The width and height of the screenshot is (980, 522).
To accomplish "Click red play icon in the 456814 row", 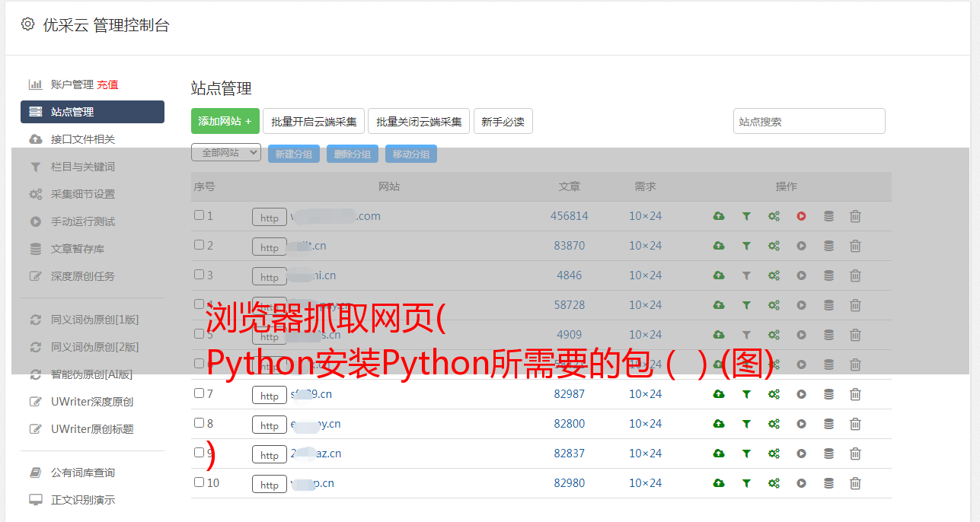I will pos(801,216).
